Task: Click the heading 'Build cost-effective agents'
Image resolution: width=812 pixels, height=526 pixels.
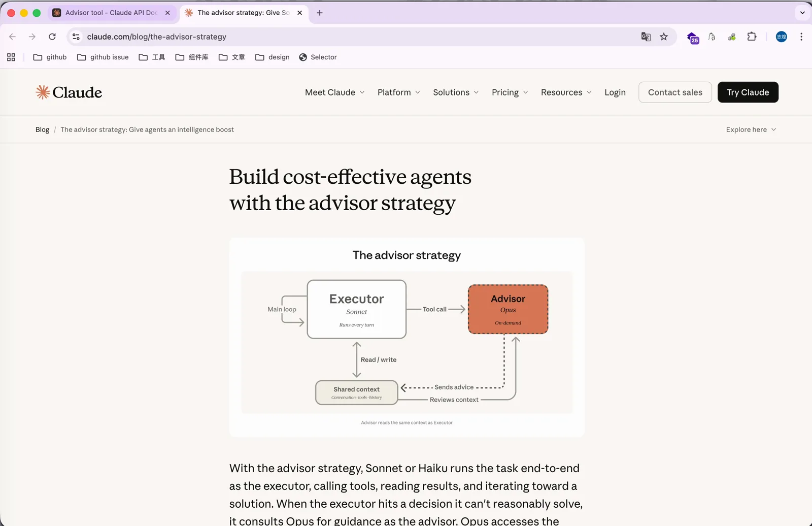Action: pos(350,177)
